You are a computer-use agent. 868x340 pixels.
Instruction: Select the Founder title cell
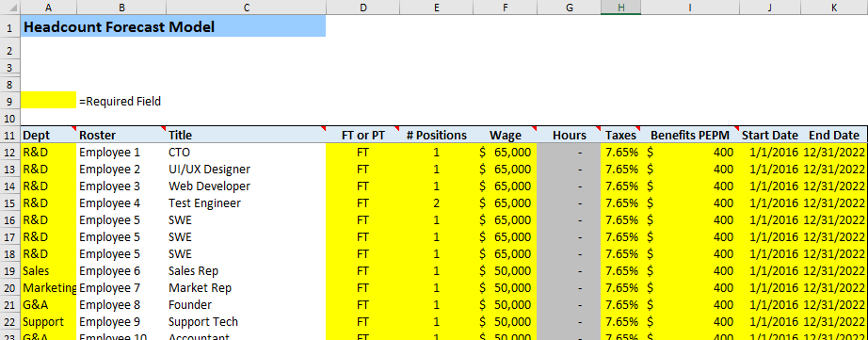tap(246, 305)
